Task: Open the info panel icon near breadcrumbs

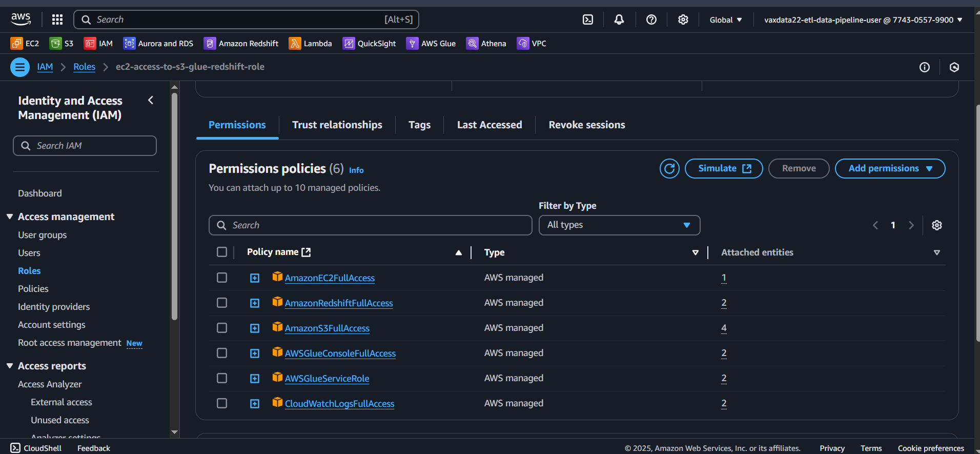Action: [925, 67]
